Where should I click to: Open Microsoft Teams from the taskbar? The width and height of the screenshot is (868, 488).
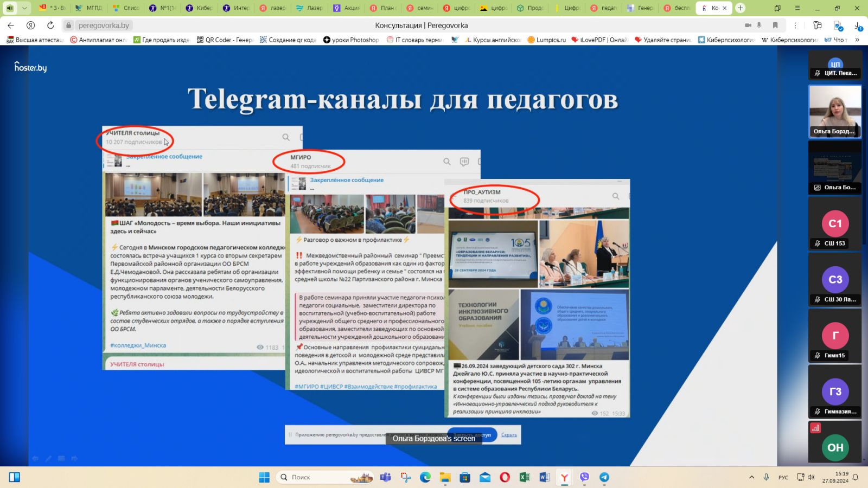(386, 477)
